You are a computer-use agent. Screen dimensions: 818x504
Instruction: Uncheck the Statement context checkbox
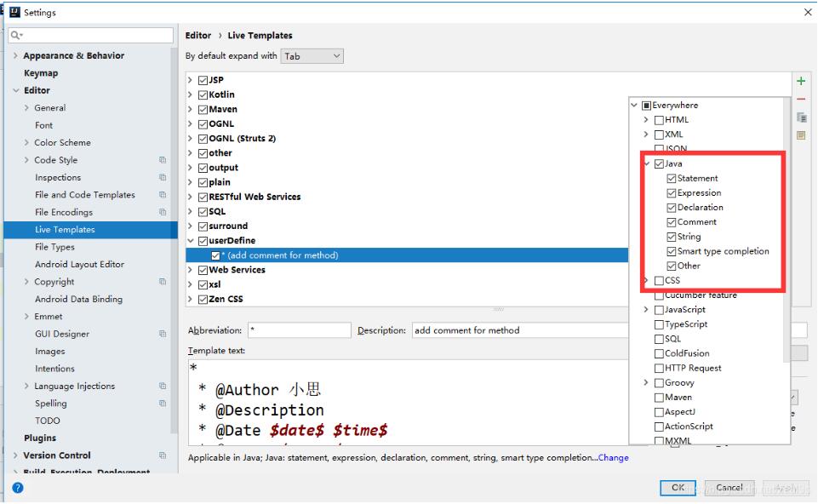click(x=672, y=178)
